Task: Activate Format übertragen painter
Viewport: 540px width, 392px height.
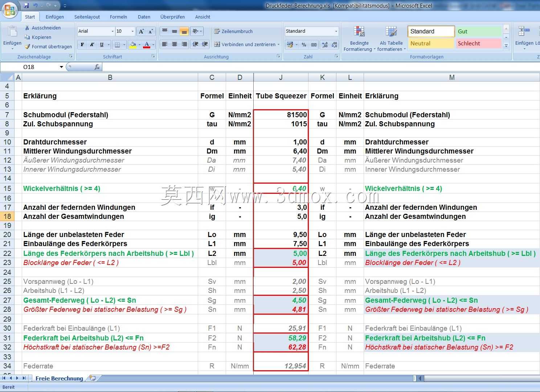Action: [x=48, y=46]
